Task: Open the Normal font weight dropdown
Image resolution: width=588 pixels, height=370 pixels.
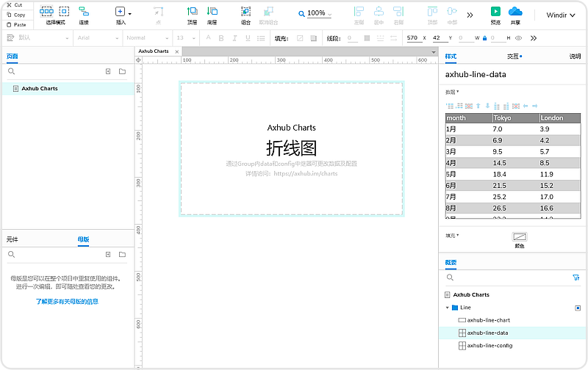Action: (148, 38)
